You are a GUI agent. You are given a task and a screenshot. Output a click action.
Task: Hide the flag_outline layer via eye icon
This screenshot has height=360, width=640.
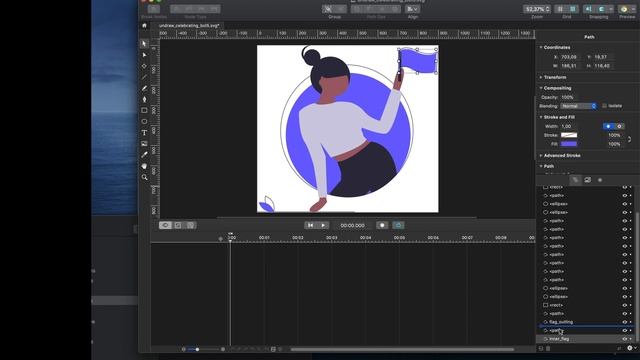[624, 322]
